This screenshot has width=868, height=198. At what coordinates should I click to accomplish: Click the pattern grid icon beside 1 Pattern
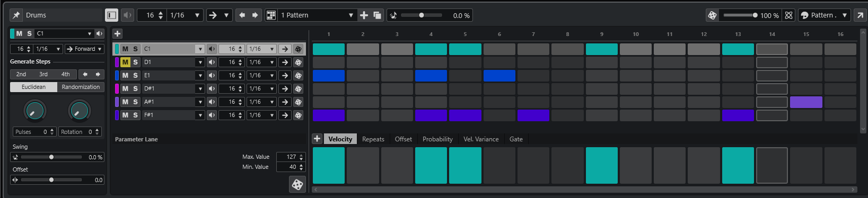click(271, 15)
